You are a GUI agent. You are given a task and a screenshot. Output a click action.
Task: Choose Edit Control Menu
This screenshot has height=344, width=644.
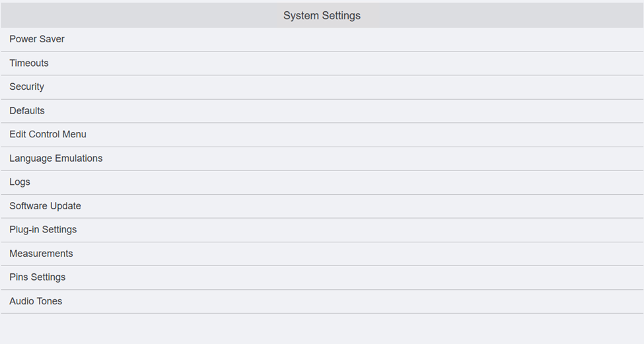48,134
